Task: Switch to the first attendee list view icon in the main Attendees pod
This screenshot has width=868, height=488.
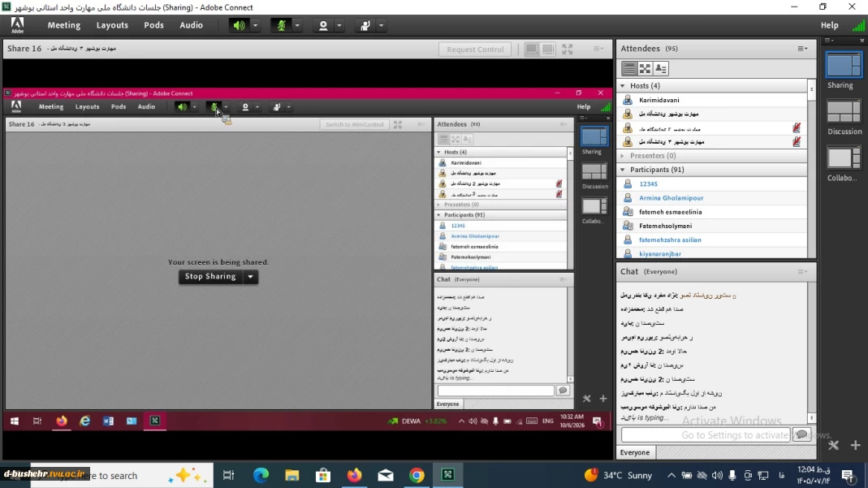Action: [628, 68]
